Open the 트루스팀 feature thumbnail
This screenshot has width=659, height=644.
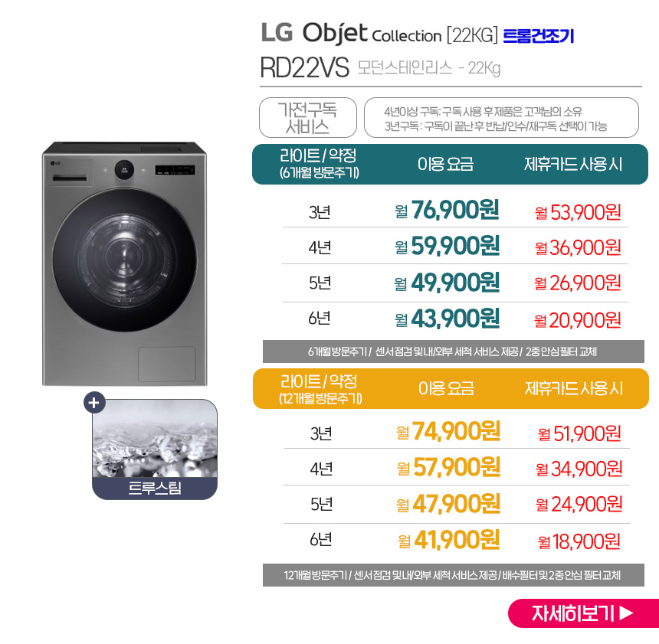(x=155, y=449)
